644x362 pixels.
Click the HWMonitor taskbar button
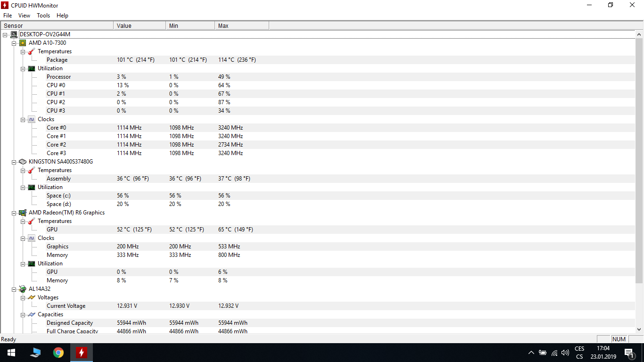click(x=82, y=353)
